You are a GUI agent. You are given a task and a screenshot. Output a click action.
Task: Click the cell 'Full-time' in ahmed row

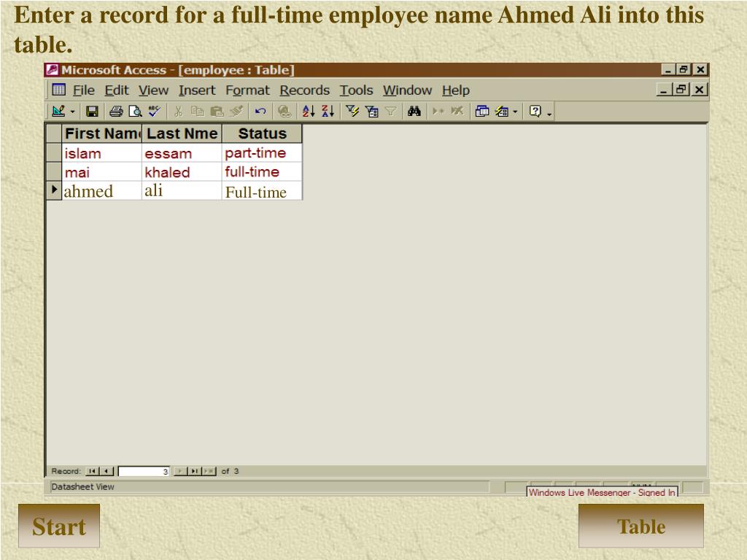pos(262,191)
